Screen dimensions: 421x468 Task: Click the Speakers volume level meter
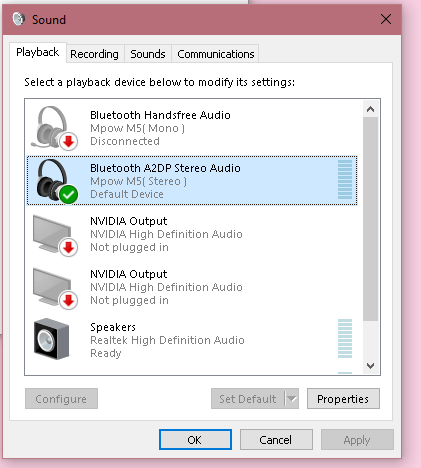[x=345, y=338]
